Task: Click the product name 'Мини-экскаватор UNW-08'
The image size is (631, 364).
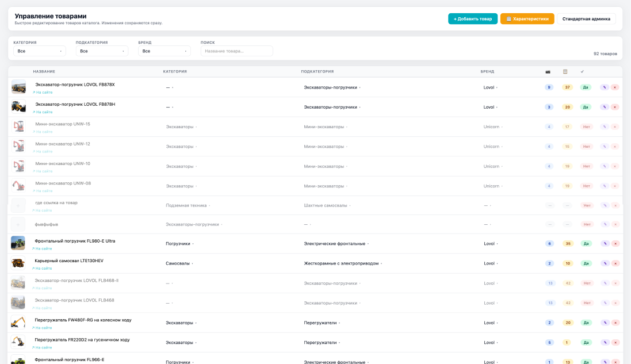Action: point(63,183)
